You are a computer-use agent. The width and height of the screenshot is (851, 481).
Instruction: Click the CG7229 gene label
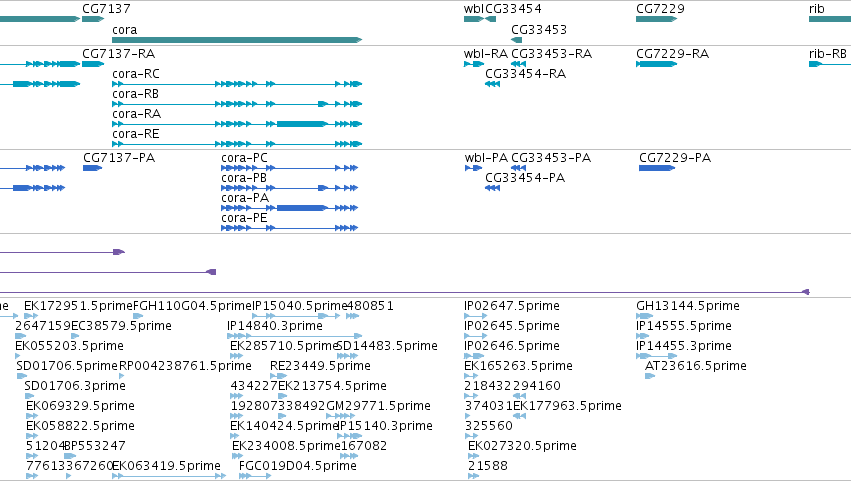[x=660, y=9]
